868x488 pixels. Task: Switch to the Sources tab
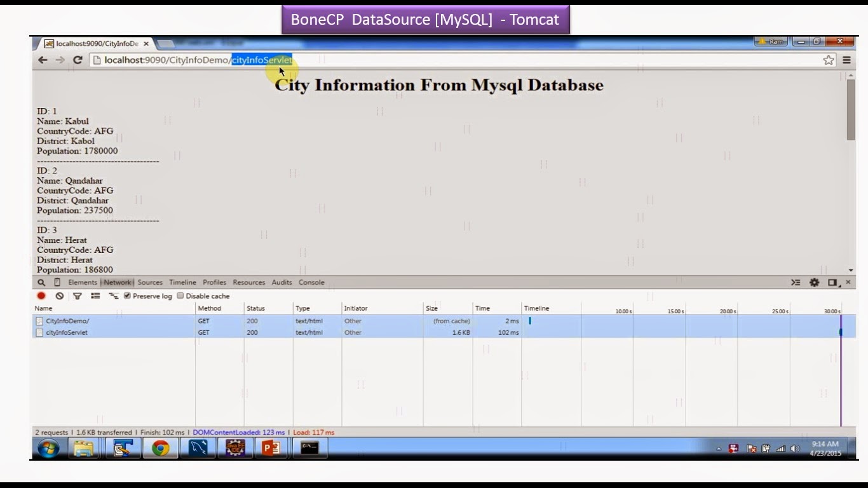tap(150, 283)
